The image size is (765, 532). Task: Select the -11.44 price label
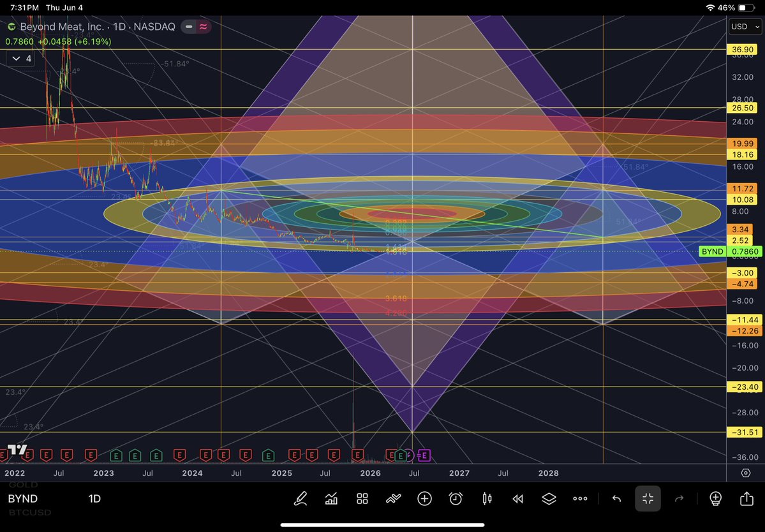(743, 320)
